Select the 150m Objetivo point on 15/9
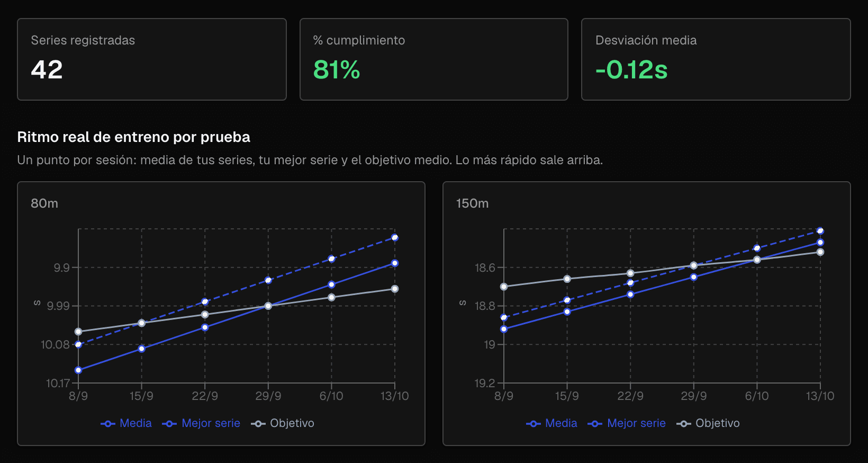868x463 pixels. (x=567, y=279)
